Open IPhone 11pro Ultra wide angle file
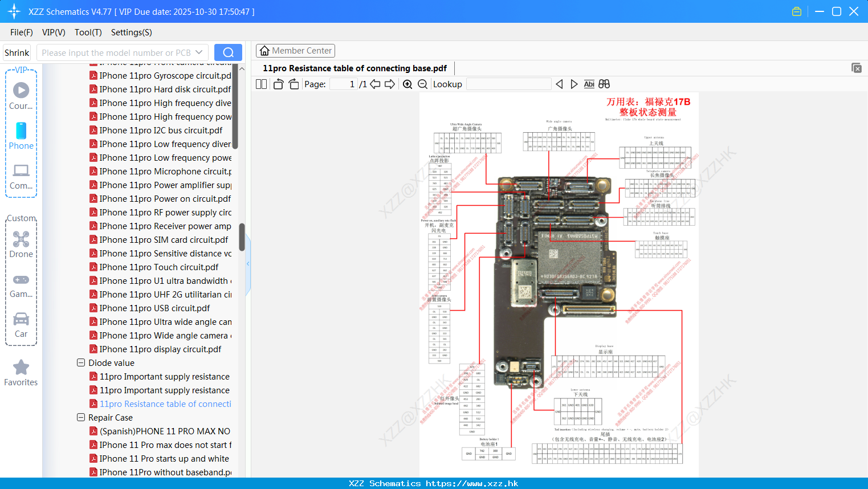The height and width of the screenshot is (489, 868). (x=161, y=321)
